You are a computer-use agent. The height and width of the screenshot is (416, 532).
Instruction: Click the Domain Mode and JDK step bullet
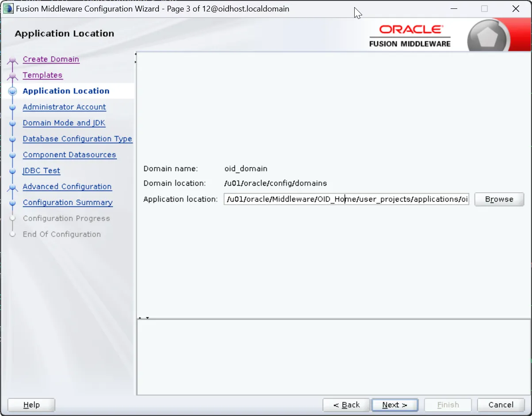pyautogui.click(x=12, y=124)
